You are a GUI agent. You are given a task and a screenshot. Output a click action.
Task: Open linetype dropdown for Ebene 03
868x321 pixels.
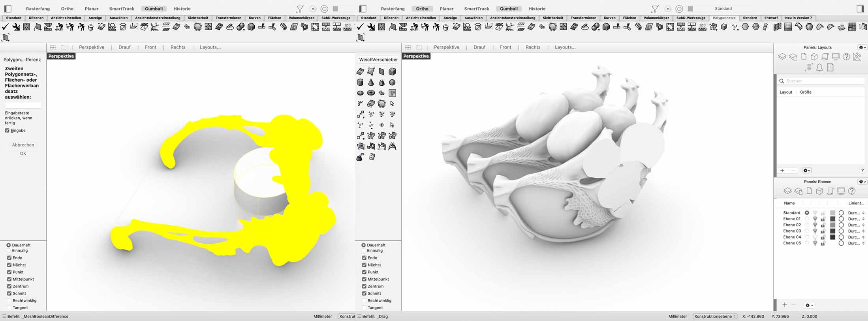click(856, 231)
